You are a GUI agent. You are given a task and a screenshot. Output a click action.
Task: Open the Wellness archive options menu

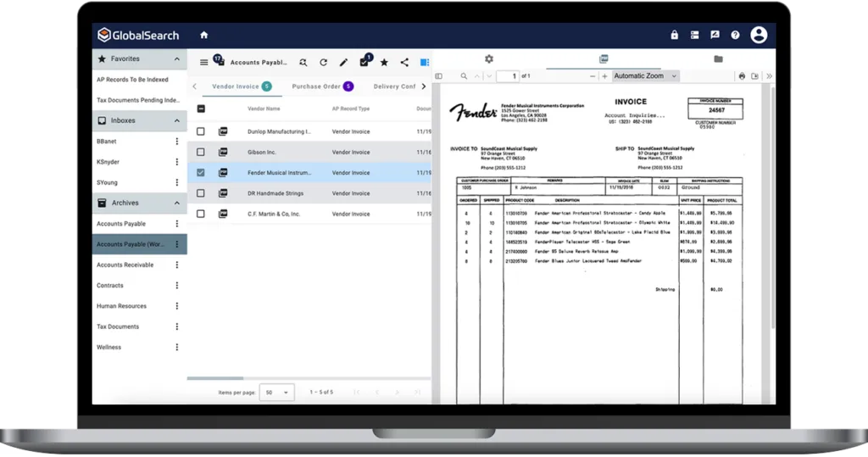177,348
